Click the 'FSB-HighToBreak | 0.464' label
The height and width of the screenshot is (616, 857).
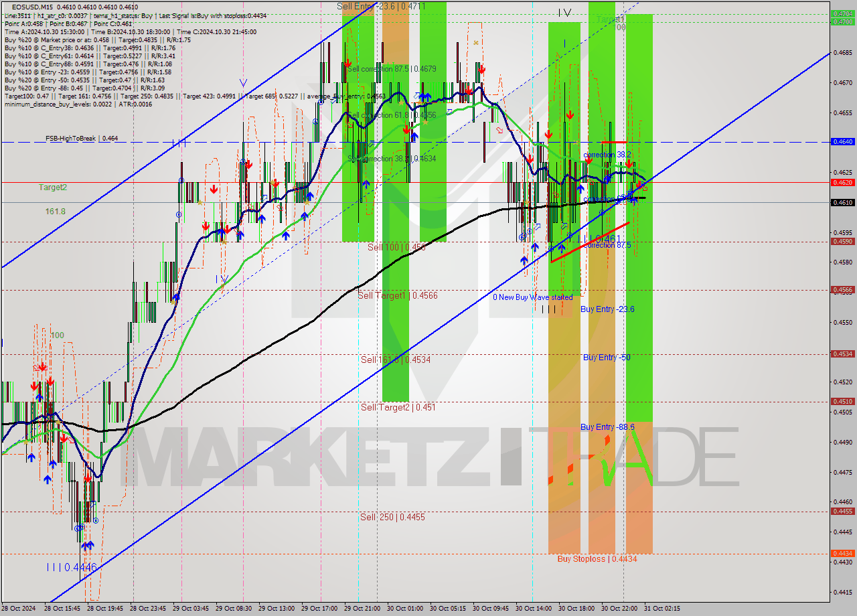(x=82, y=138)
